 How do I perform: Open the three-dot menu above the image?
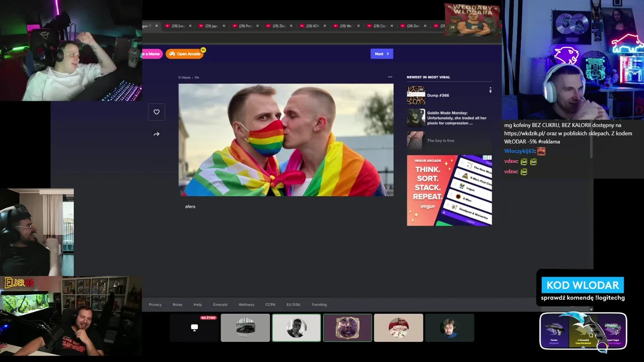coord(390,77)
